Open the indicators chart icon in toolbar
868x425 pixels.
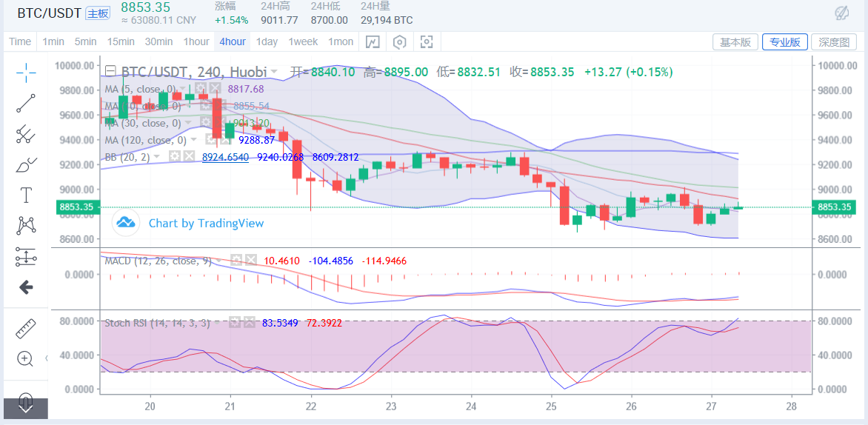tap(373, 41)
